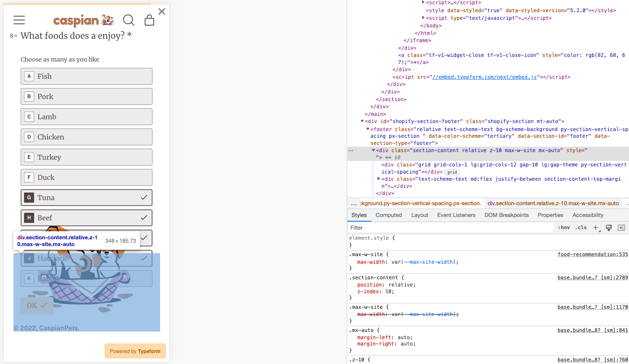Toggle the computed styles sidebar icon
The image size is (629, 364).
[x=621, y=227]
